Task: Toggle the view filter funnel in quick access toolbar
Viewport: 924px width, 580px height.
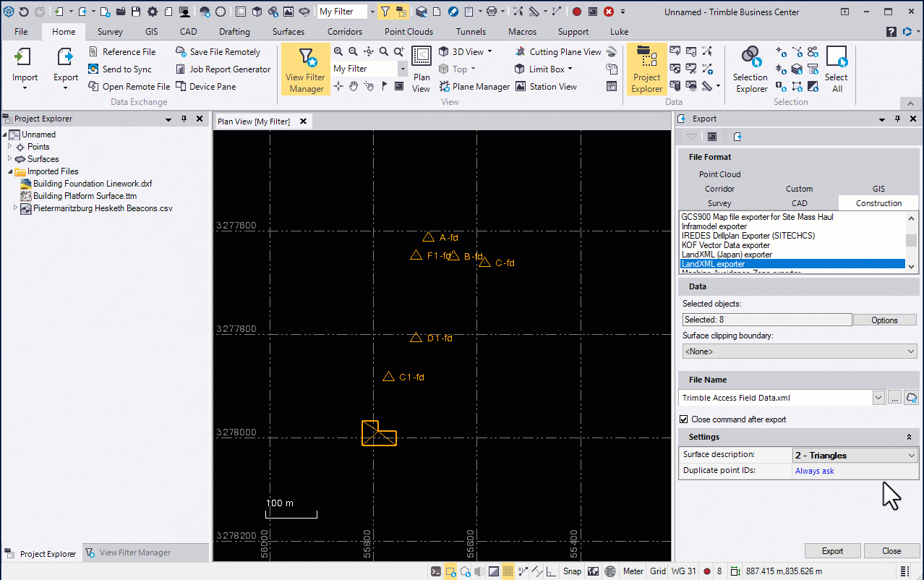Action: (385, 12)
